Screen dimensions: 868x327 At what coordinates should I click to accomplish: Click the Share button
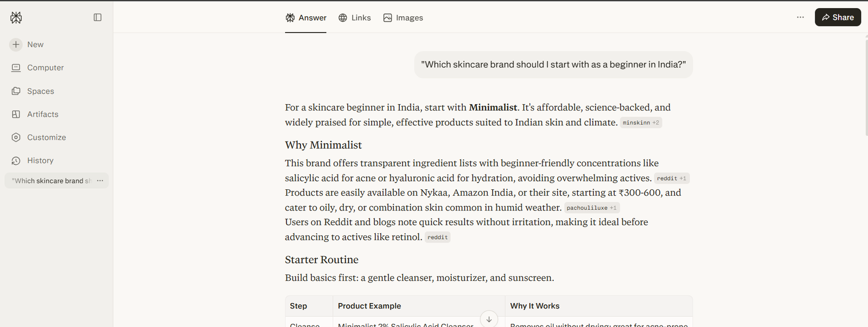(838, 17)
